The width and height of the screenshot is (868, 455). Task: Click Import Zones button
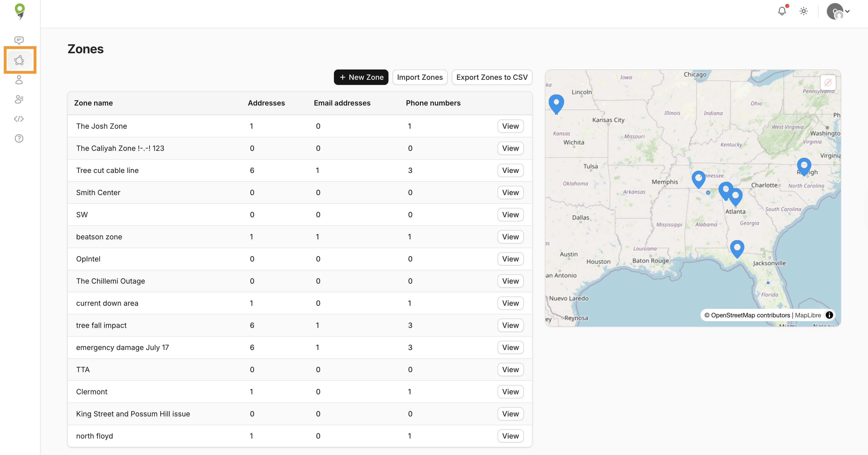pyautogui.click(x=420, y=77)
